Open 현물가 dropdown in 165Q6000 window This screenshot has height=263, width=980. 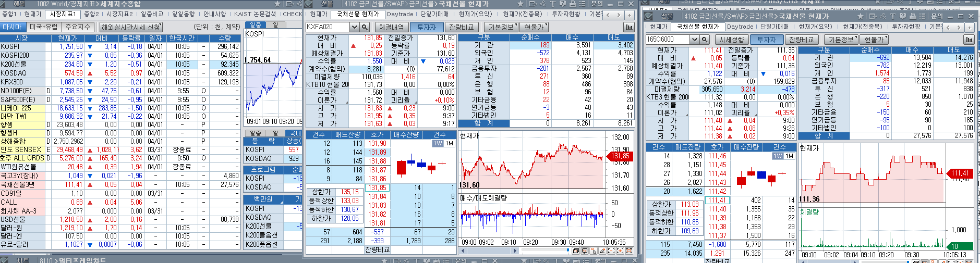tap(875, 40)
